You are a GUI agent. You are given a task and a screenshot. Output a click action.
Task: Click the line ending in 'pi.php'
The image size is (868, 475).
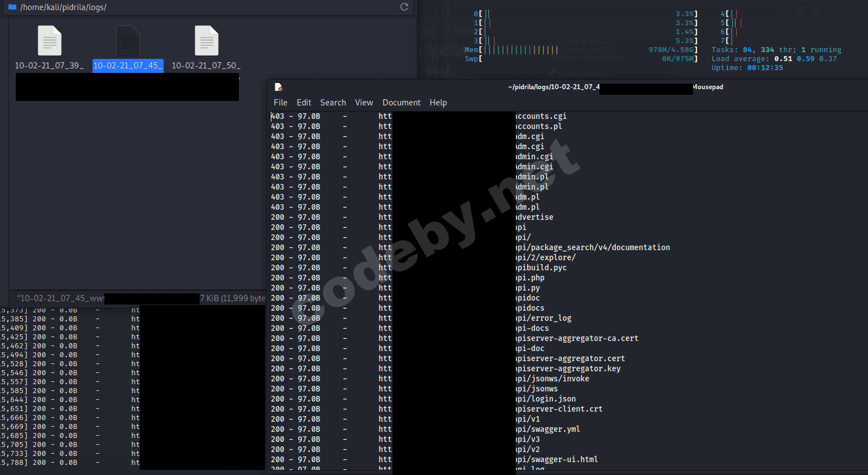(407, 278)
